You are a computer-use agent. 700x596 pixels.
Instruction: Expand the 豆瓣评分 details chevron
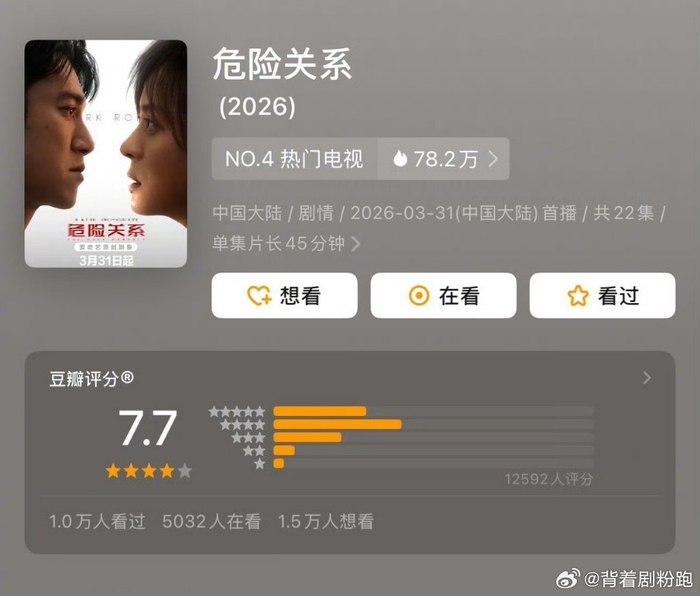tap(647, 378)
